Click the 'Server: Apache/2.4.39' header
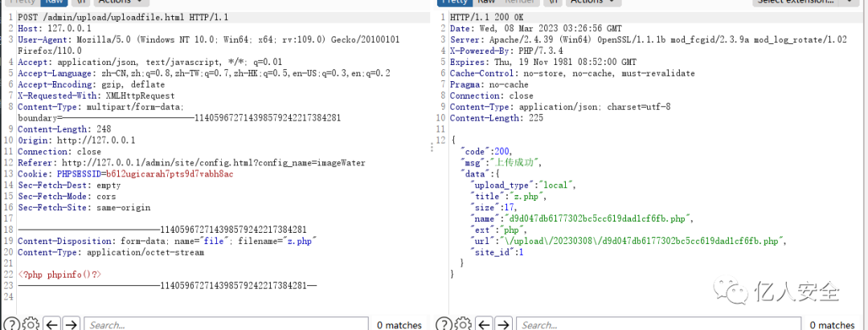Screen dimensions: 868x330 pyautogui.click(x=649, y=40)
